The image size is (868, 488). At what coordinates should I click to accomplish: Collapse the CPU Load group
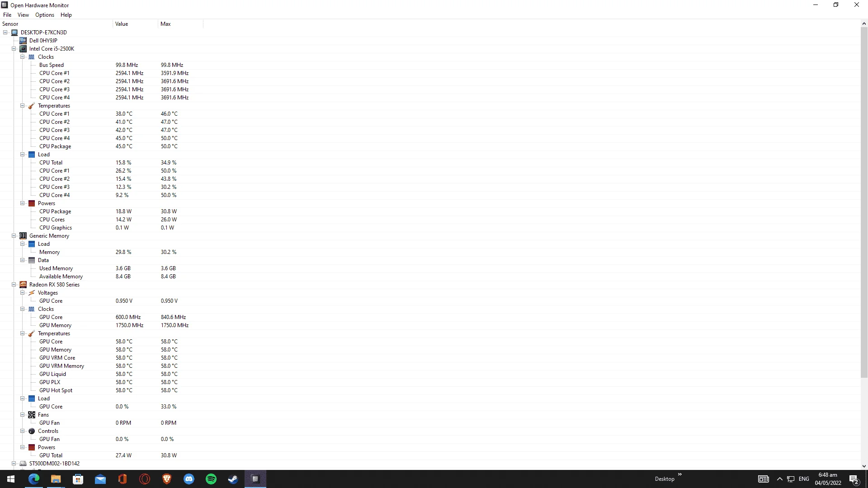click(x=23, y=155)
